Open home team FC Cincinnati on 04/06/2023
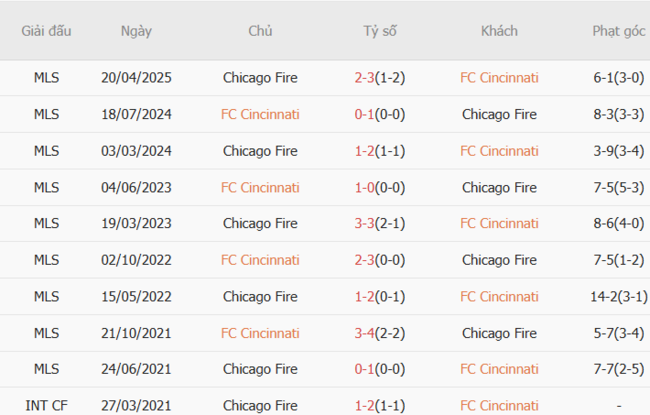 pyautogui.click(x=260, y=187)
